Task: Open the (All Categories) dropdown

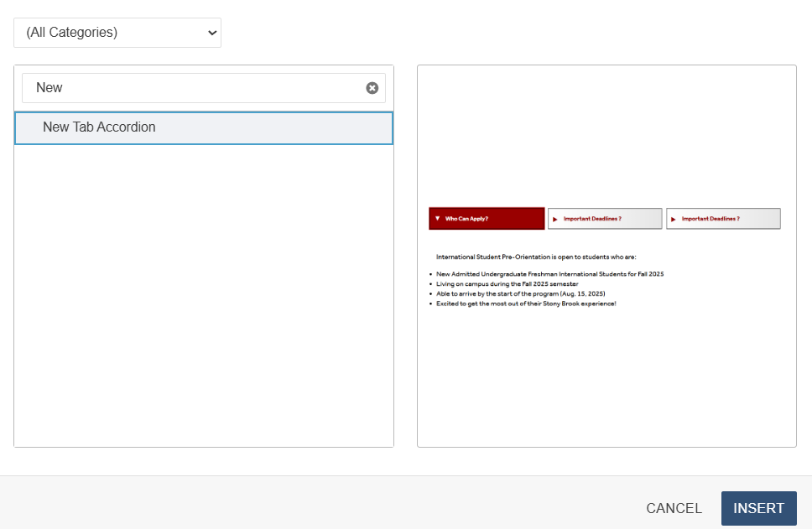Action: tap(117, 32)
